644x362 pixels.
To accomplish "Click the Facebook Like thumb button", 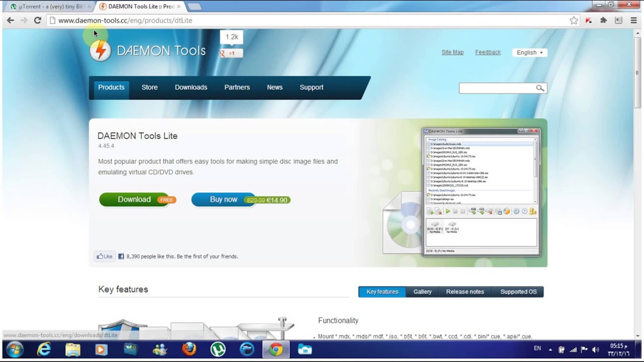I will [x=105, y=256].
